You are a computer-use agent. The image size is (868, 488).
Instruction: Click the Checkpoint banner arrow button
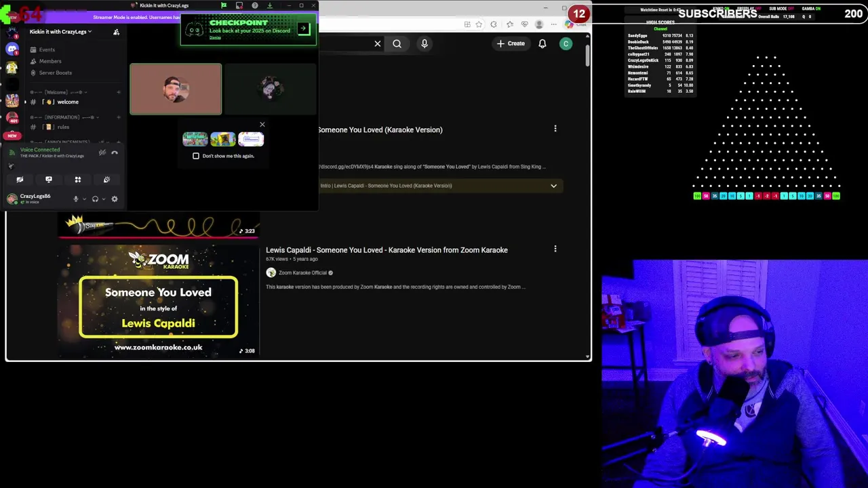coord(303,28)
